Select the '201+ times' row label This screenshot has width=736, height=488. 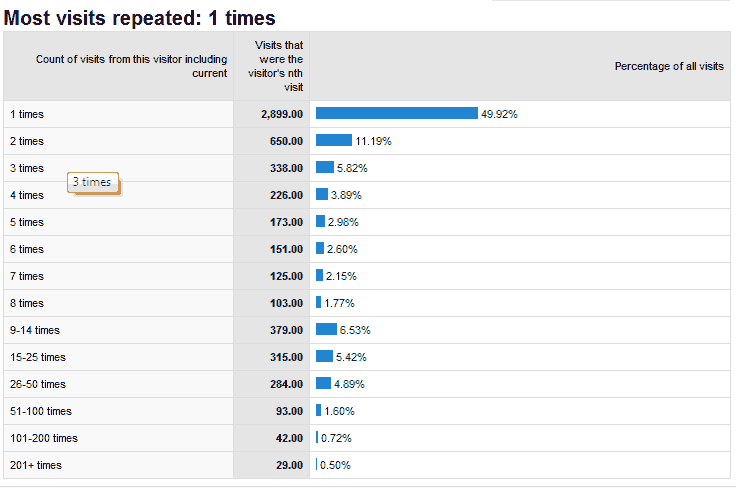pos(35,465)
